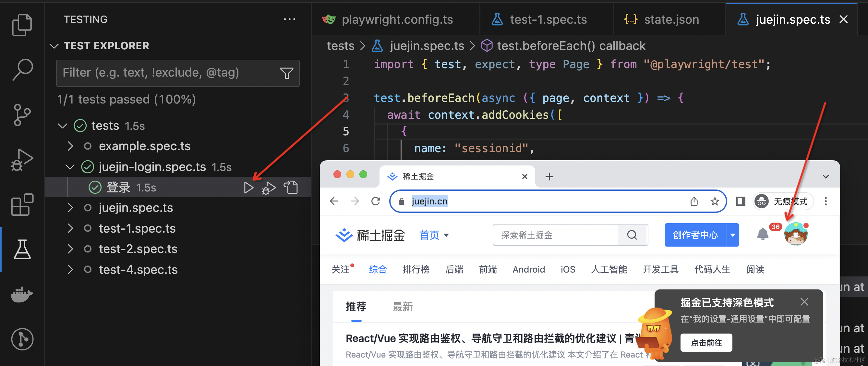
Task: Debug the 登录 test
Action: (269, 188)
